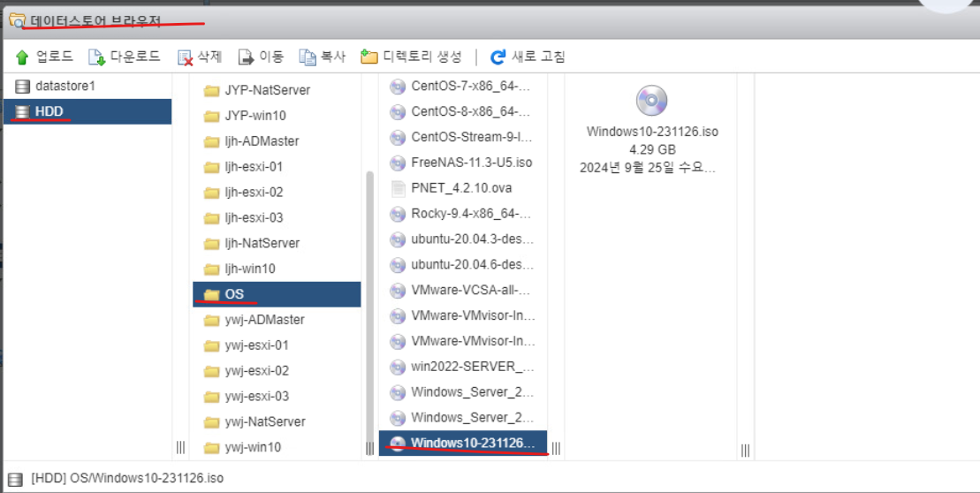Select FreeNAS-11.3-U5.iso file

tap(463, 163)
